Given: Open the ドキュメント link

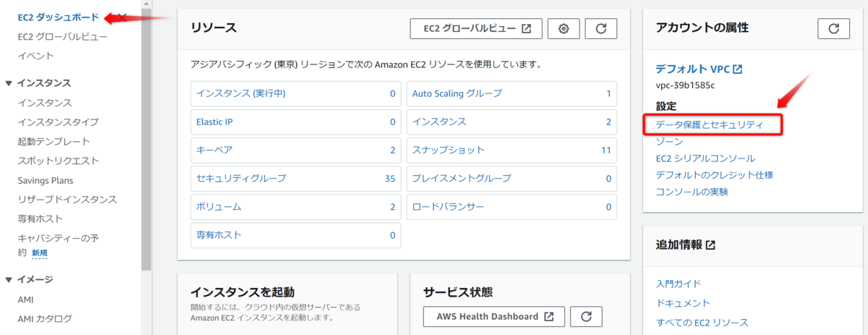Looking at the screenshot, I should [682, 303].
